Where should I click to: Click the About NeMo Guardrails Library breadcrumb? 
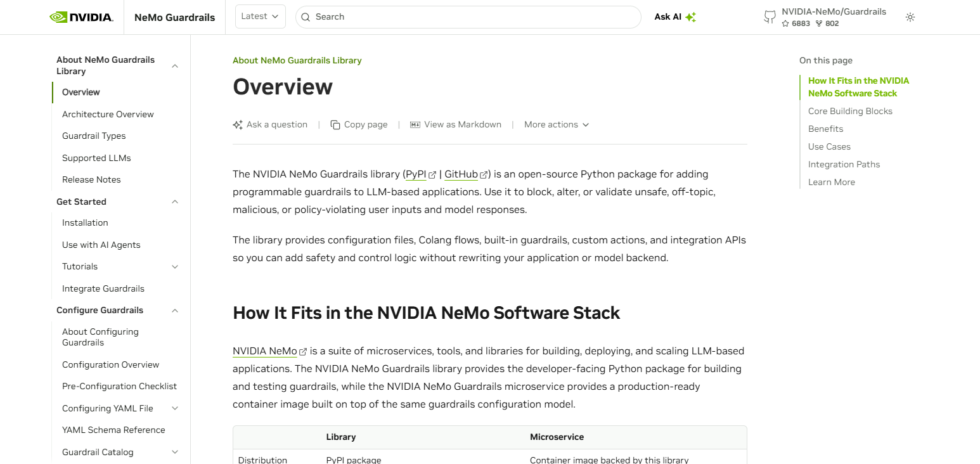297,61
